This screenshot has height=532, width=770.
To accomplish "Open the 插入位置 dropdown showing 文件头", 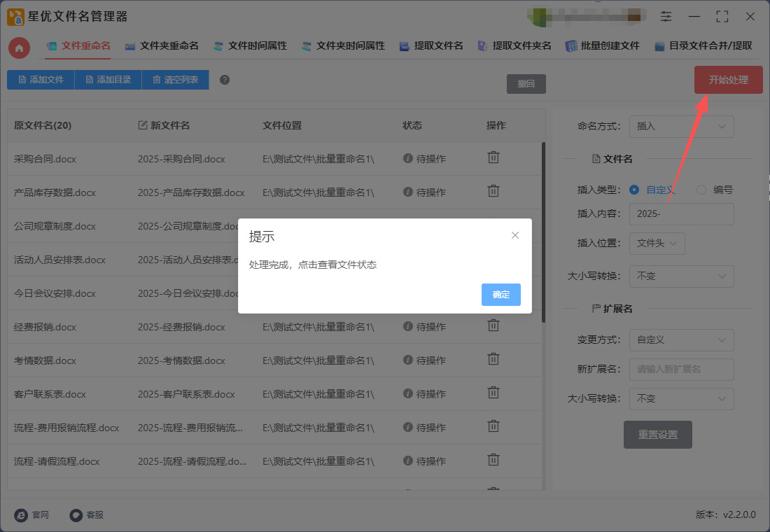I will click(x=657, y=243).
